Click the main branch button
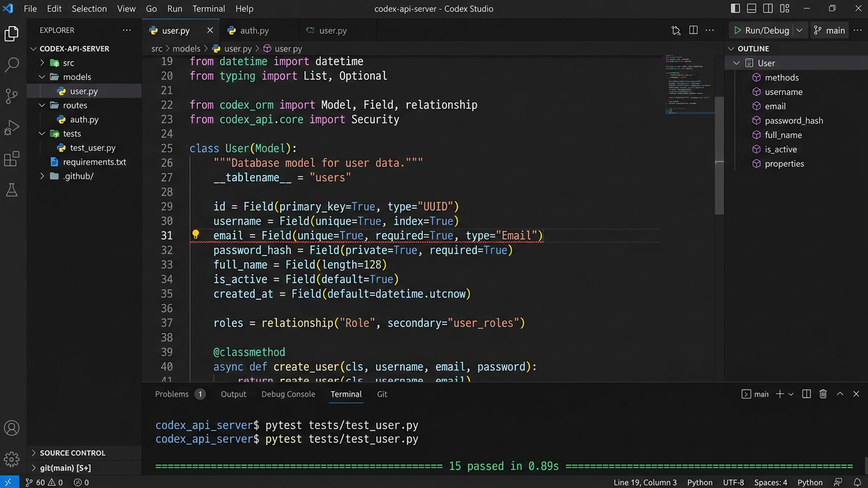868x488 pixels. point(829,30)
